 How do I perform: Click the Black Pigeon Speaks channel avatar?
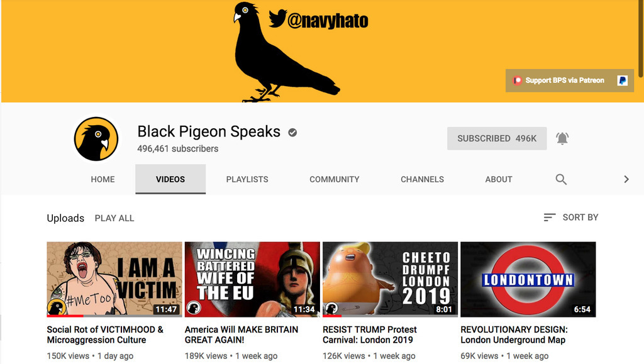tap(96, 139)
